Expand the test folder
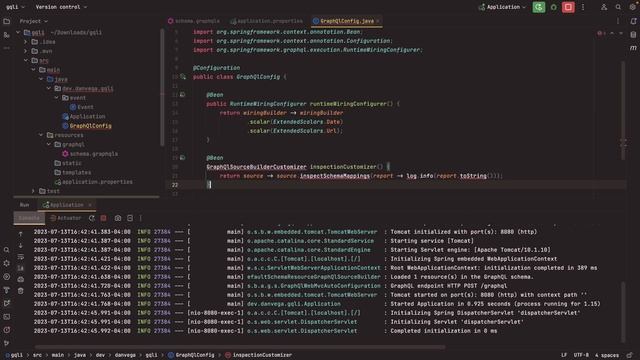This screenshot has width=640, height=360. coord(33,191)
